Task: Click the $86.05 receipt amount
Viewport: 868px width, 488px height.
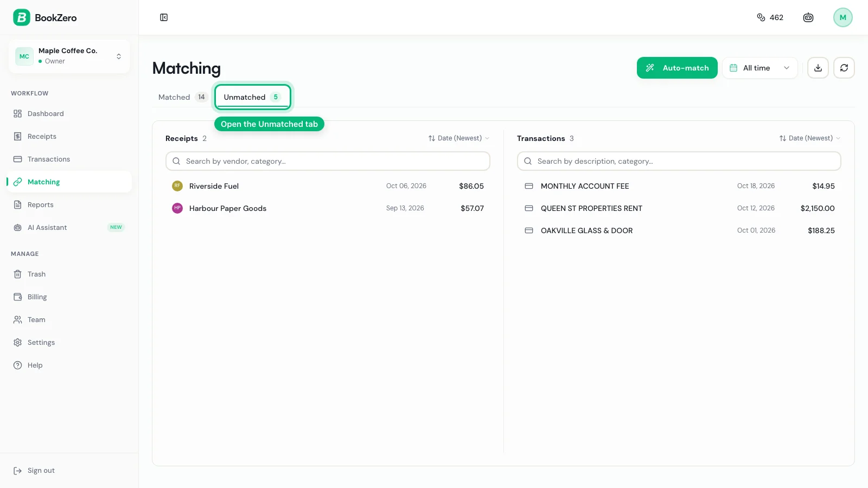Action: click(x=471, y=186)
